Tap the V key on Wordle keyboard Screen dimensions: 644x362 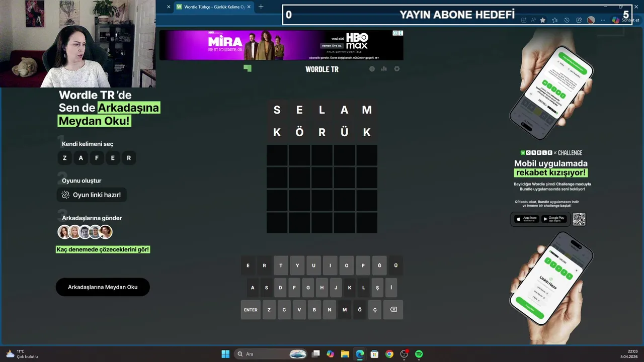pyautogui.click(x=299, y=310)
